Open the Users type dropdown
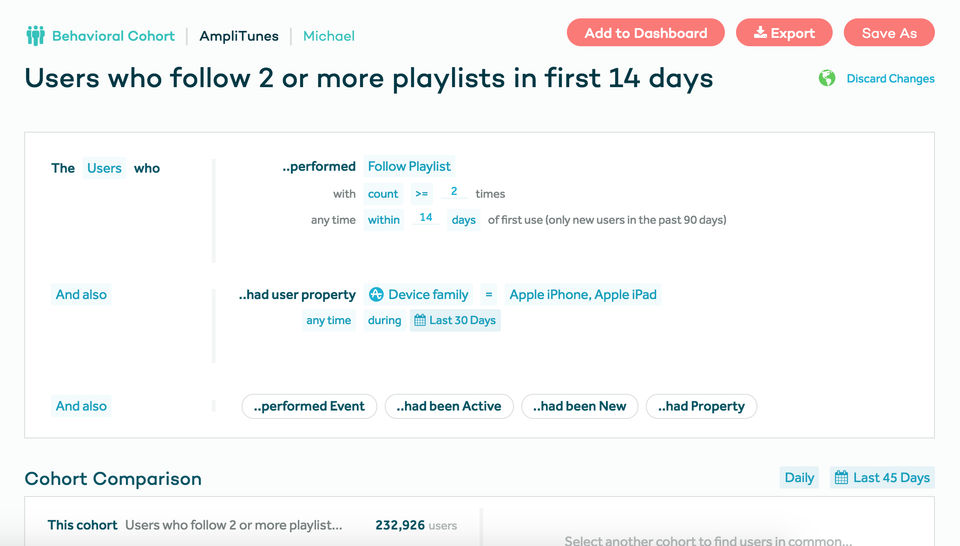Viewport: 960px width, 546px height. click(x=104, y=168)
